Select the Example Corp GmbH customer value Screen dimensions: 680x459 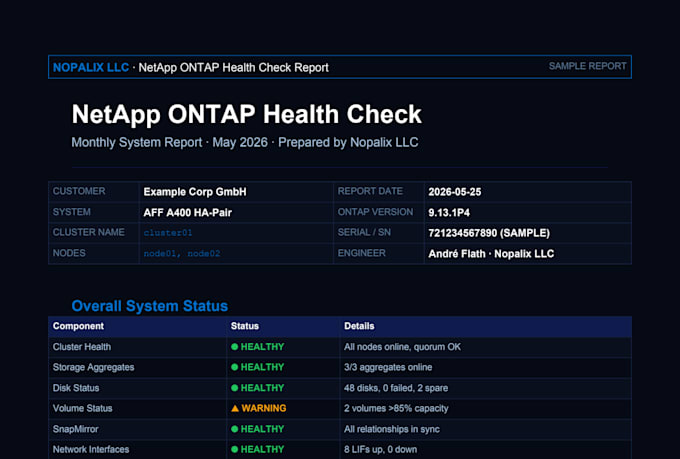195,192
